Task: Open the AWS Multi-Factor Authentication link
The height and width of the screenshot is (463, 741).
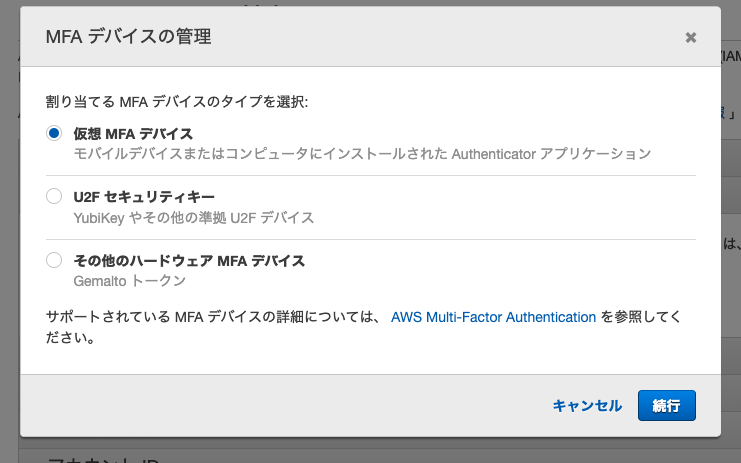Action: click(x=493, y=317)
